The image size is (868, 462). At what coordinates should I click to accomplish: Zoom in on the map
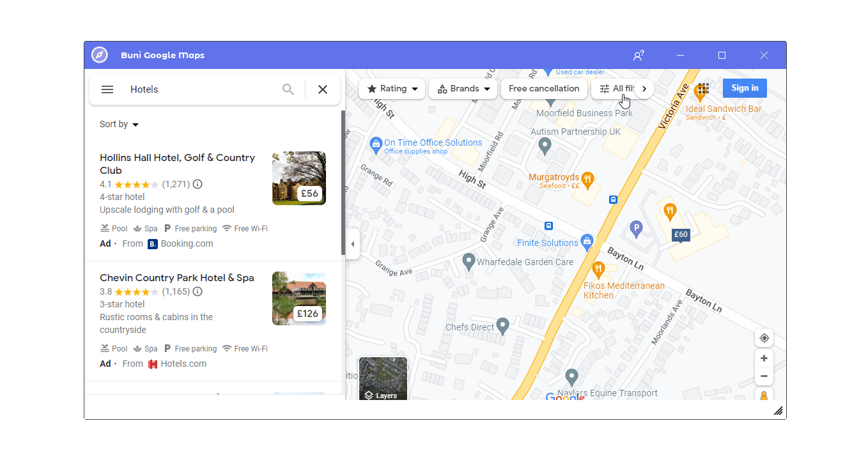(x=764, y=358)
